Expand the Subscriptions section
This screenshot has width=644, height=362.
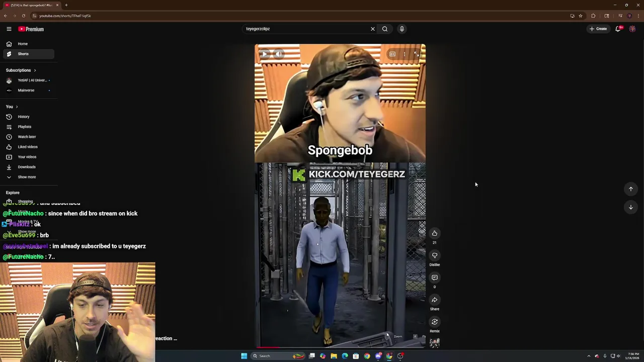(21, 70)
